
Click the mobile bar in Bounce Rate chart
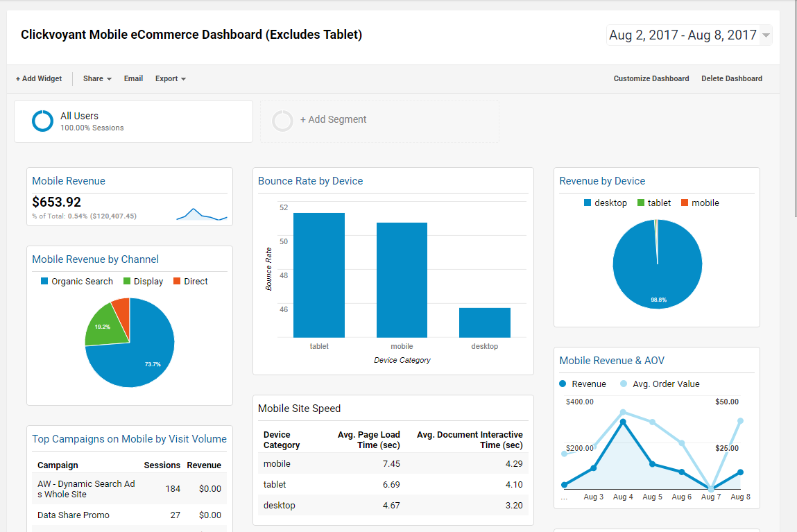[x=402, y=280]
